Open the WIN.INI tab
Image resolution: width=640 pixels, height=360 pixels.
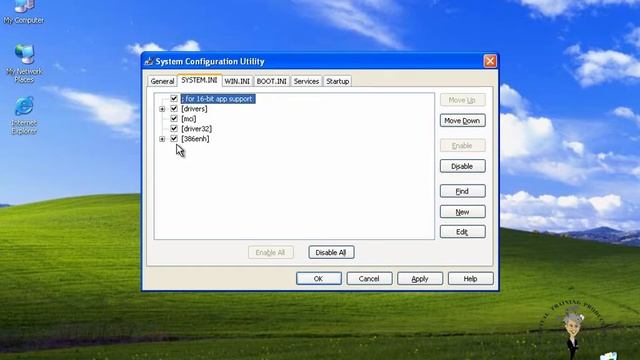(237, 81)
